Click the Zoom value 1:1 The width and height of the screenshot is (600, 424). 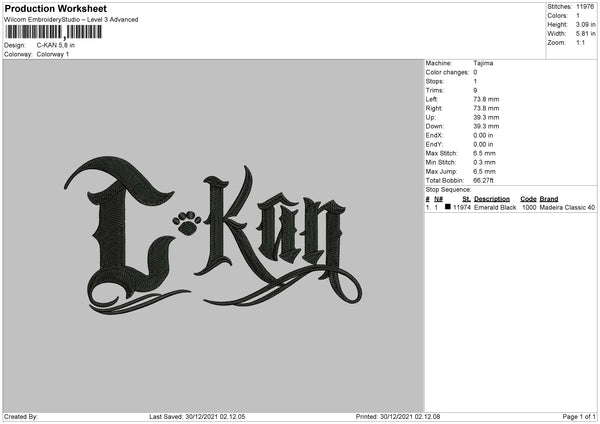click(x=580, y=42)
